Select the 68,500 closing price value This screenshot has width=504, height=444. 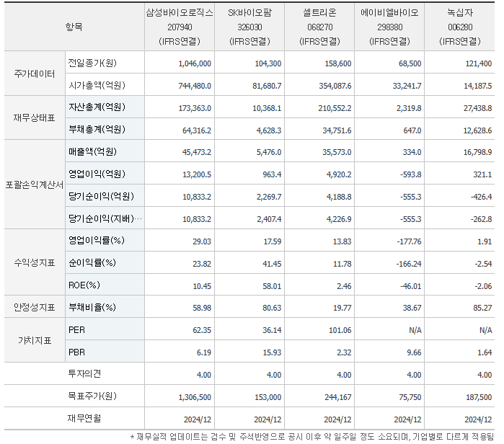point(410,63)
